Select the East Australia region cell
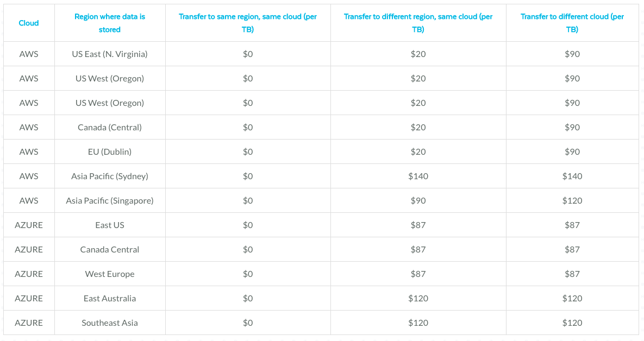This screenshot has height=341, width=644. 110,298
